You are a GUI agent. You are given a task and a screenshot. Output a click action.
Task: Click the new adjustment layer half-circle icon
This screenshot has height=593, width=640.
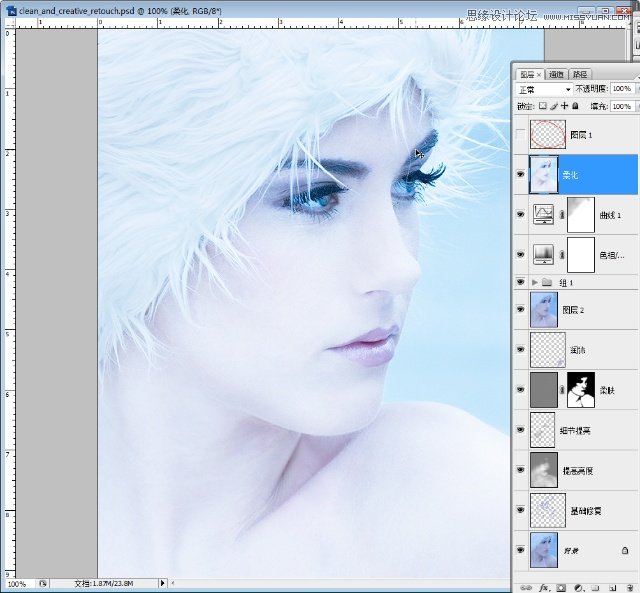578,588
